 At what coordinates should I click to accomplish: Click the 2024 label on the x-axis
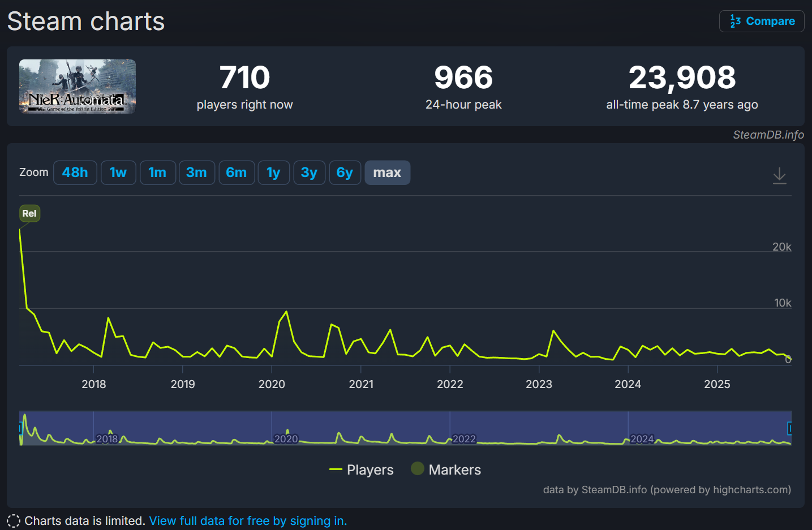628,384
